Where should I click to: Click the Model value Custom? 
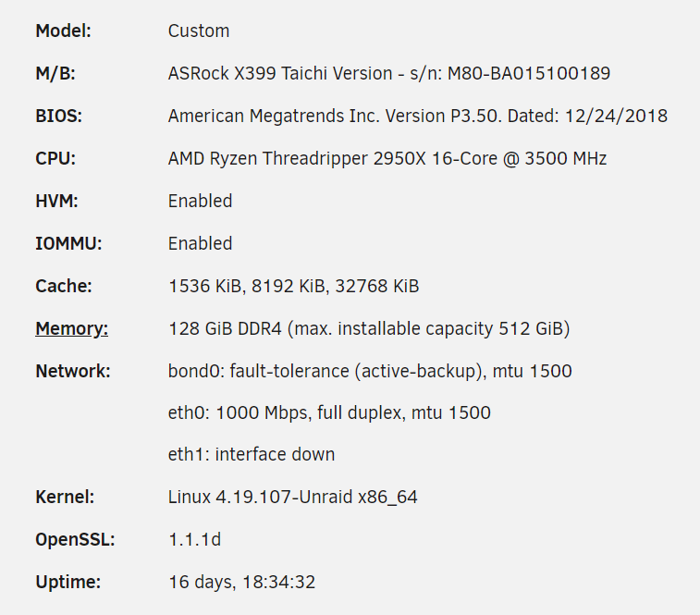[199, 31]
